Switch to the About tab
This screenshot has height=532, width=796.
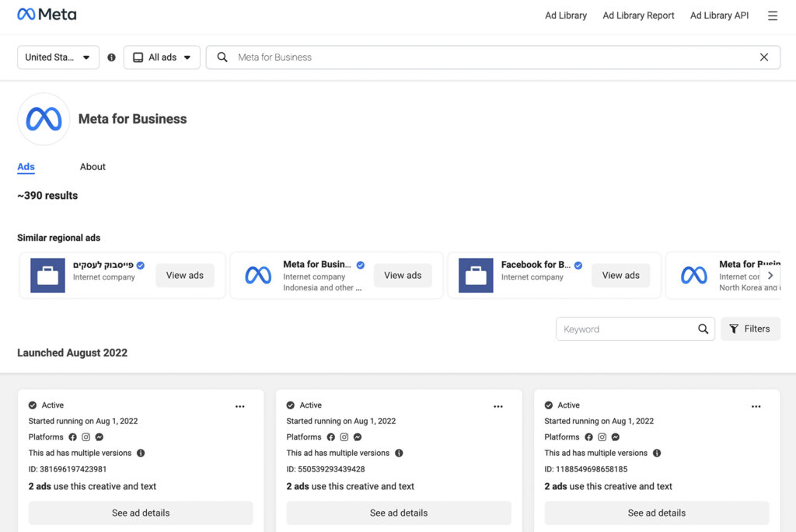tap(93, 167)
